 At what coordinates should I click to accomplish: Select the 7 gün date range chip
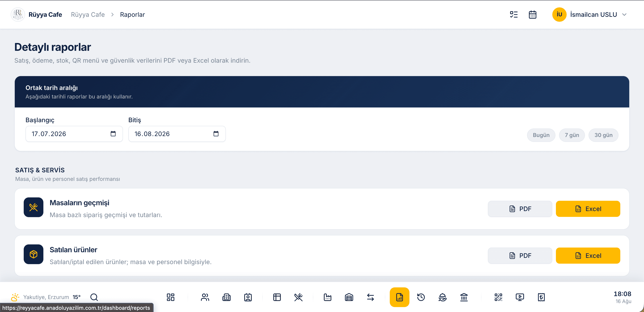[572, 135]
